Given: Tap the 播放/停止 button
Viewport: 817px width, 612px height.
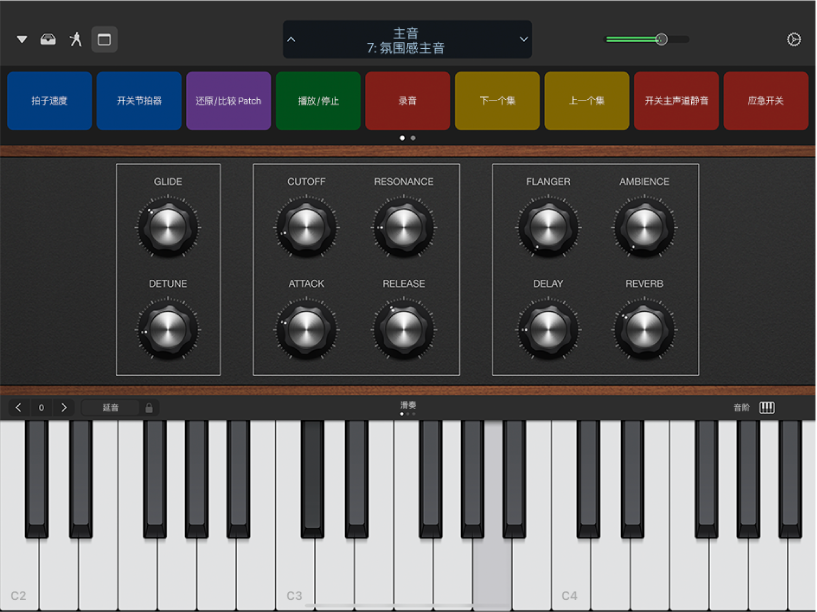Looking at the screenshot, I should (318, 101).
